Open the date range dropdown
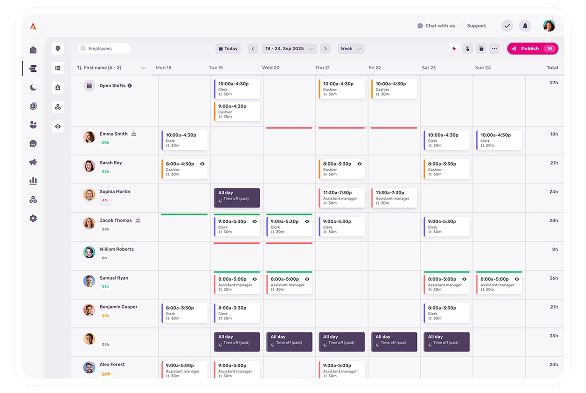The width and height of the screenshot is (586, 393). [289, 49]
